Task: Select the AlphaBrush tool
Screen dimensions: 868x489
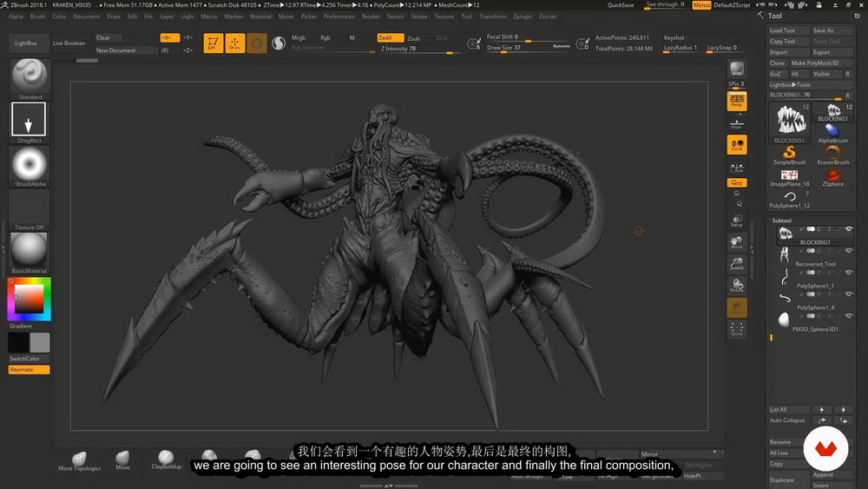Action: pos(832,133)
